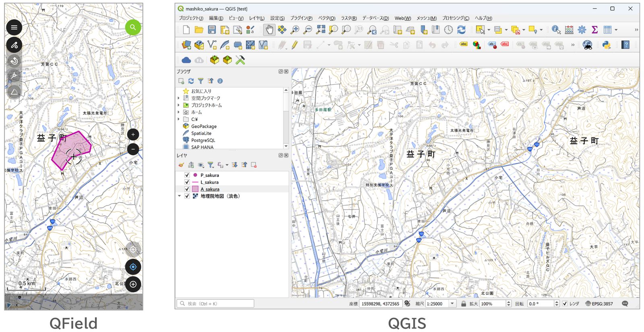644x332 pixels.
Task: Tap the green search button in QField
Action: 133,27
